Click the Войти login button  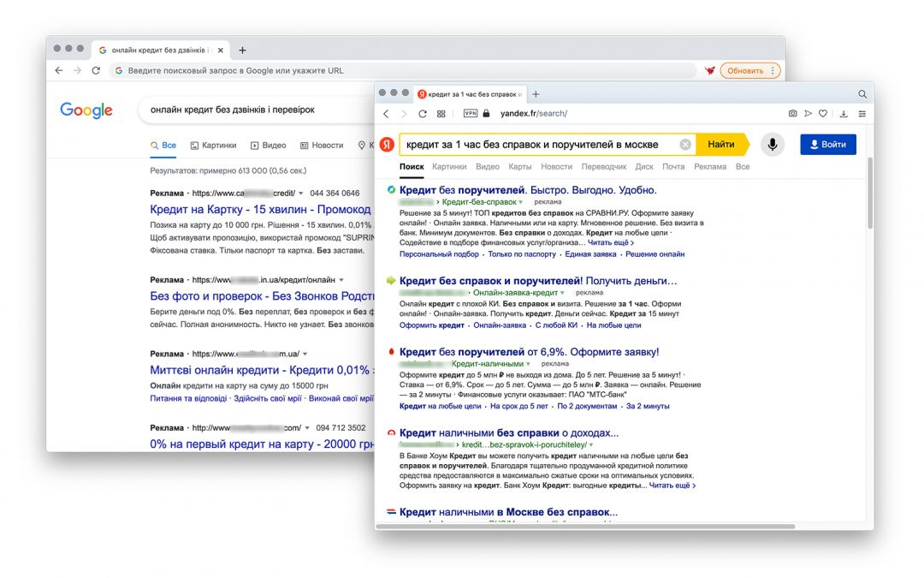coord(828,145)
